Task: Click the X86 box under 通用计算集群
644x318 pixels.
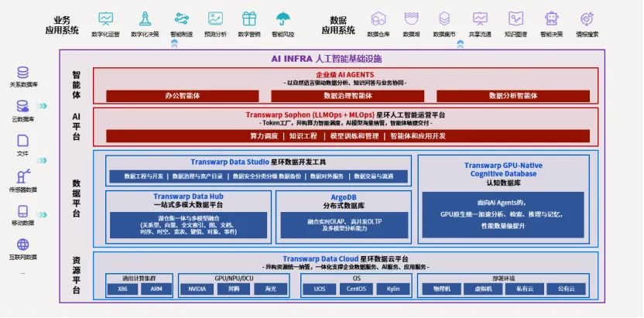Action: click(122, 289)
